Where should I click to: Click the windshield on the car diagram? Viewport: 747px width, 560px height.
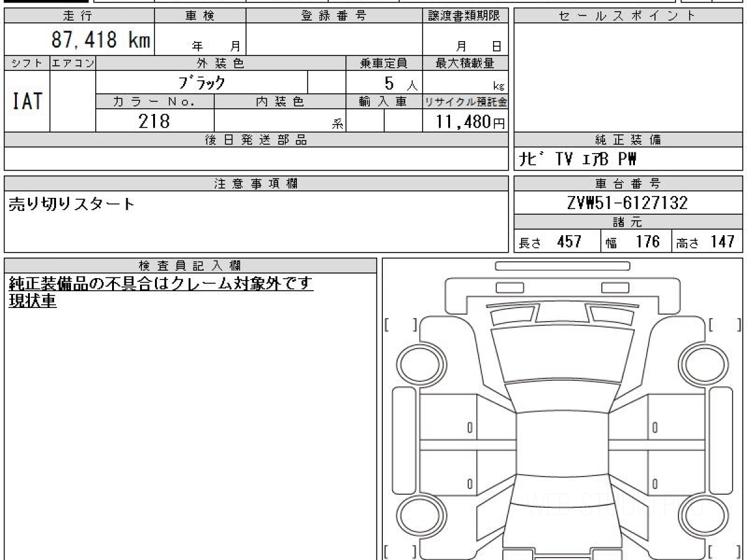pos(563,396)
